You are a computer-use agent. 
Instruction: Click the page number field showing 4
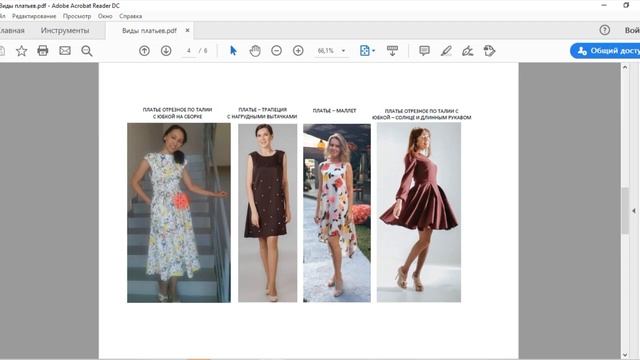coord(189,51)
